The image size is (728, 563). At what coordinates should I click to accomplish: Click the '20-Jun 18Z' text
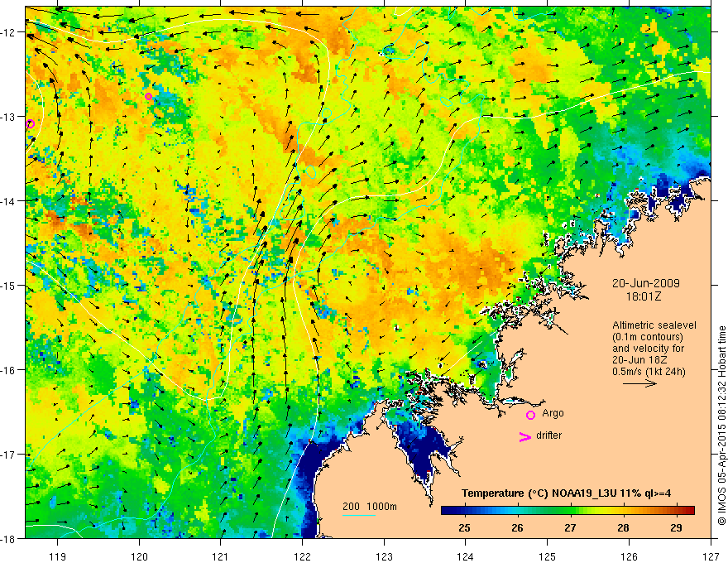point(638,359)
